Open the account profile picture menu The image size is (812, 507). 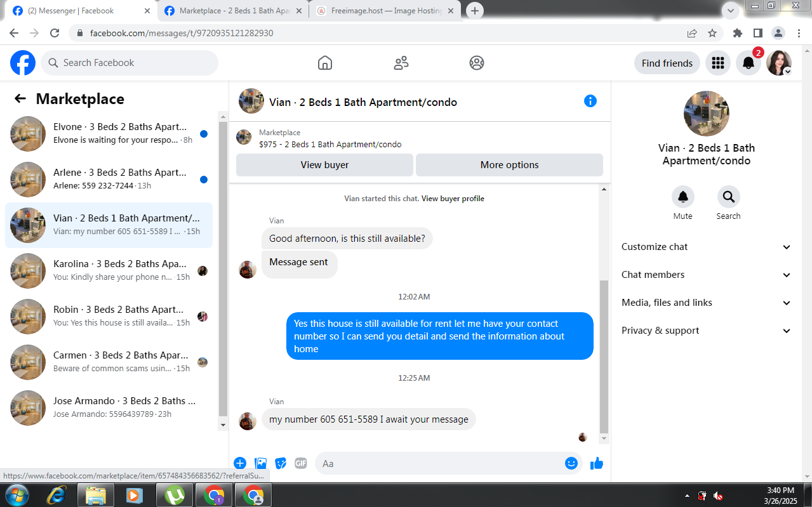[x=779, y=63]
